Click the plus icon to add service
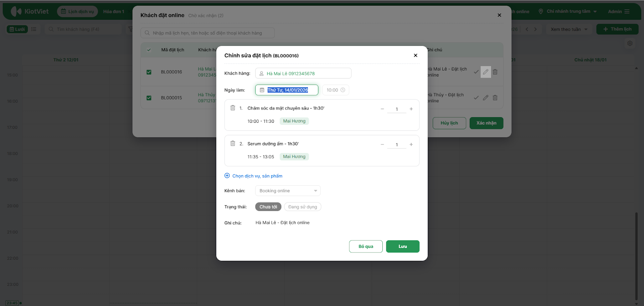Image resolution: width=644 pixels, height=306 pixels. tap(227, 176)
